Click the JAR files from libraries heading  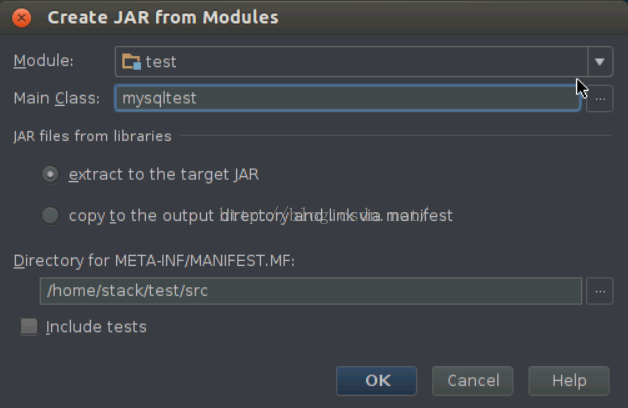tap(92, 136)
